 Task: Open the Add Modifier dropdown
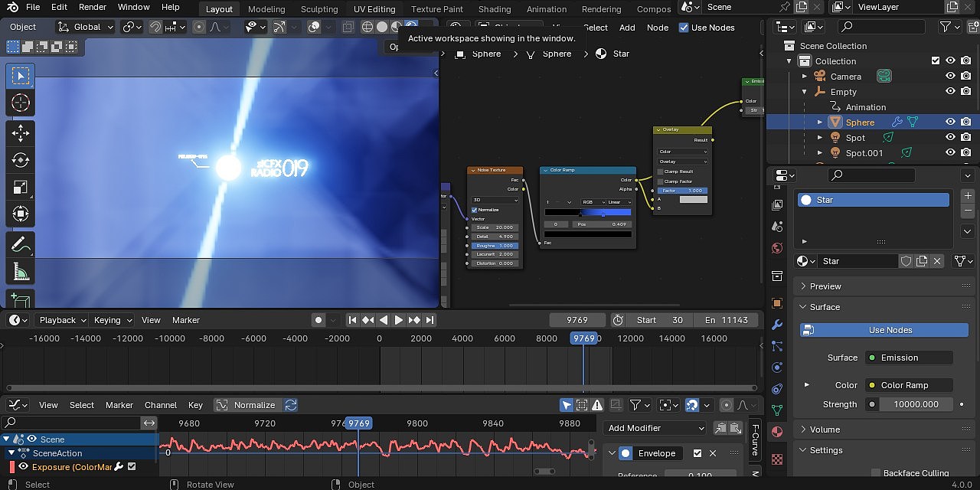[656, 428]
